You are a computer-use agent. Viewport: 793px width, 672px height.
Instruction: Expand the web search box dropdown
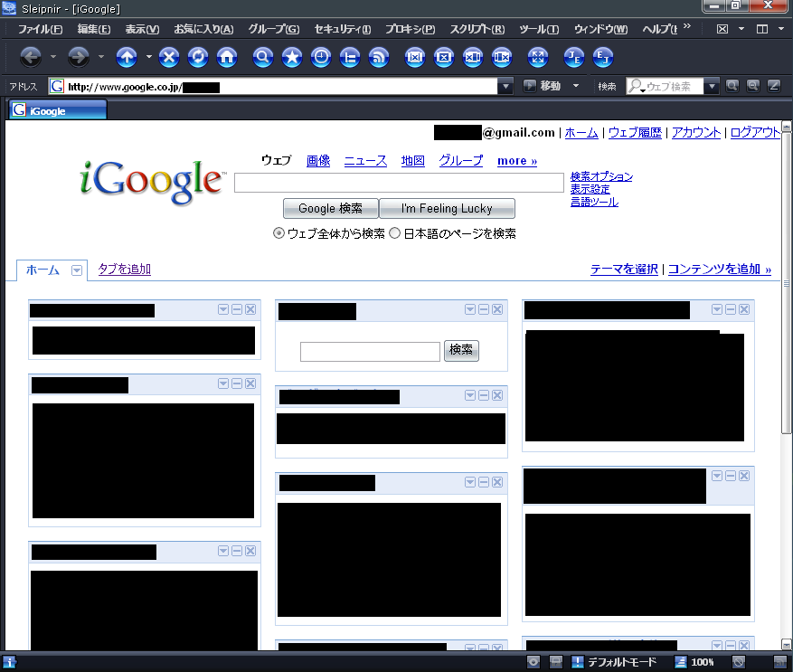coord(711,87)
